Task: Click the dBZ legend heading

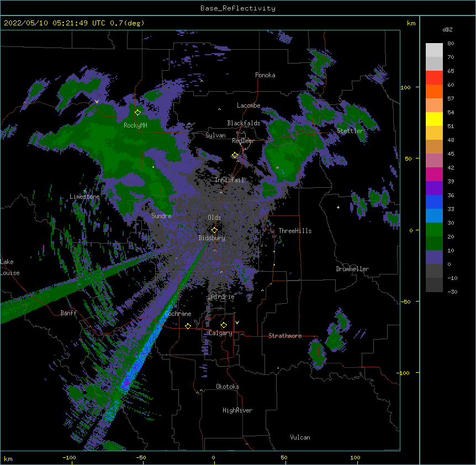Action: pyautogui.click(x=447, y=29)
